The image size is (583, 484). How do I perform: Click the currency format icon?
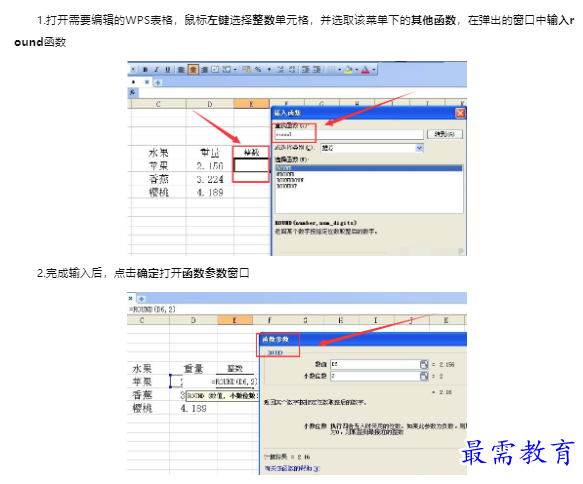click(246, 70)
